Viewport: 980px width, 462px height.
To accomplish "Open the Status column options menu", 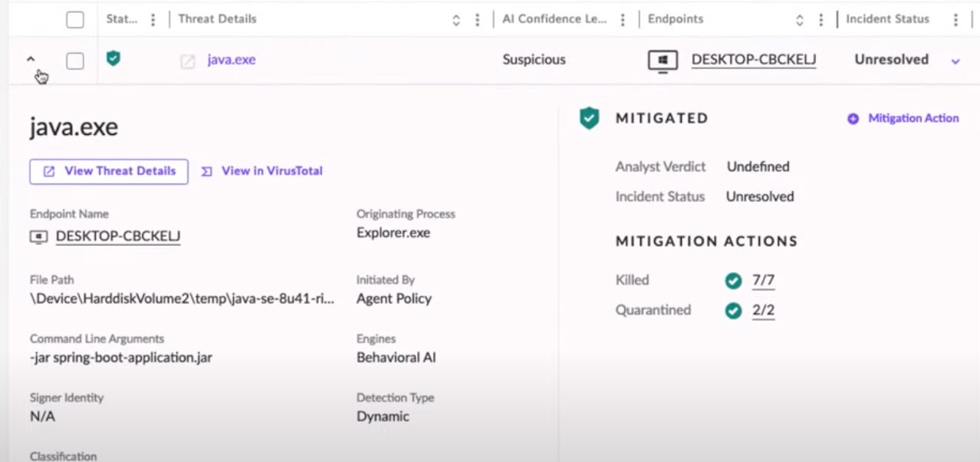I will (153, 20).
